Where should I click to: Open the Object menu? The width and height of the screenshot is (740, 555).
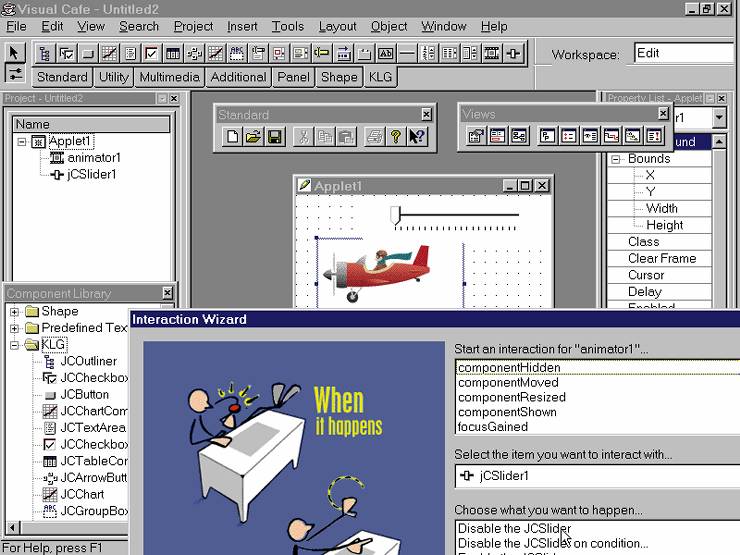click(389, 26)
